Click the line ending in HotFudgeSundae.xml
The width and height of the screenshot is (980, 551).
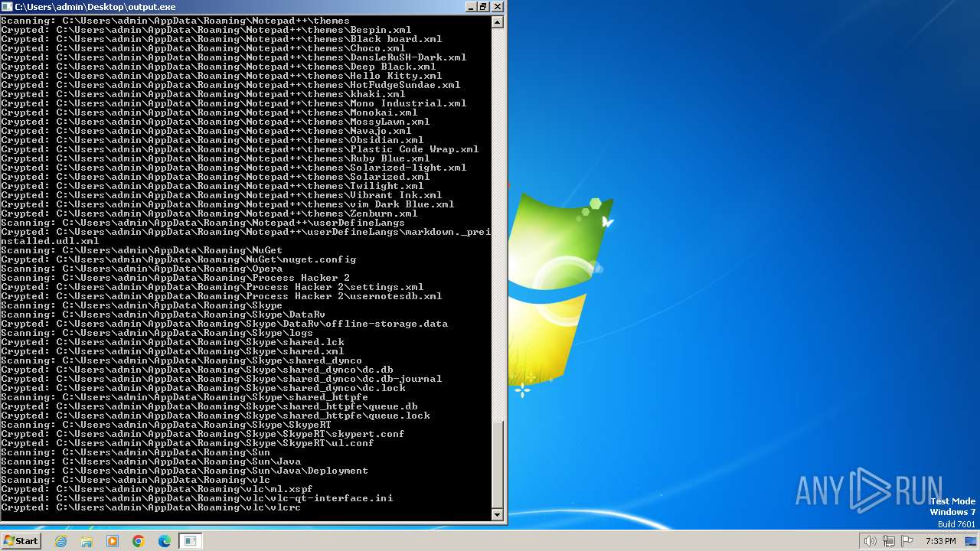tap(230, 85)
